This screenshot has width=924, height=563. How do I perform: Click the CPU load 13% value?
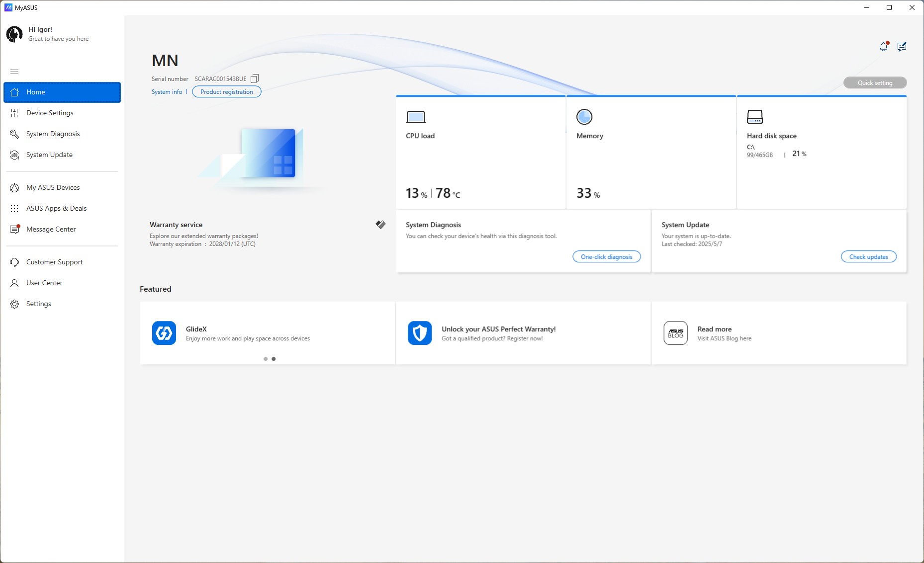[416, 193]
